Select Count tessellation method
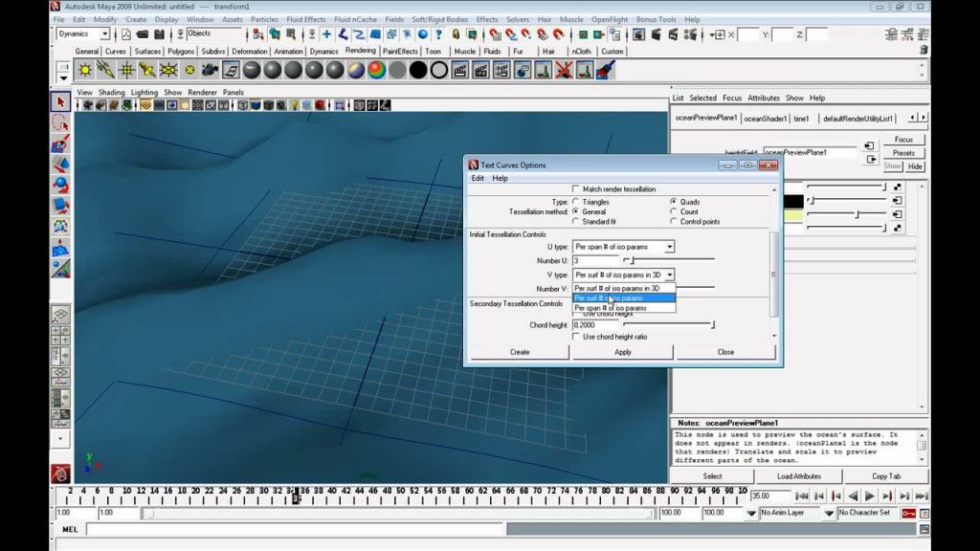 (673, 211)
